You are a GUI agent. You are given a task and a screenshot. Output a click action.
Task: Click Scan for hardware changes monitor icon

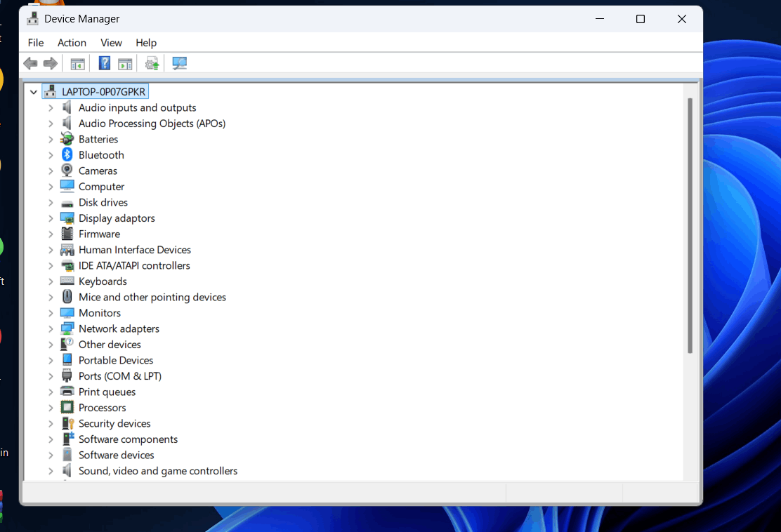click(179, 63)
